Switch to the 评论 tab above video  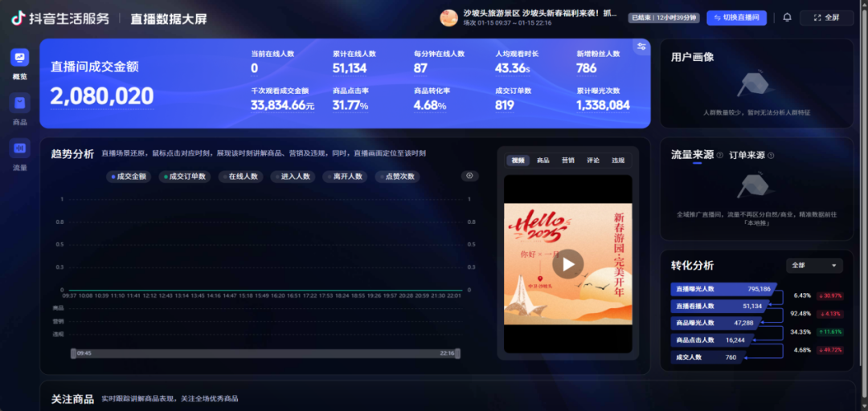pyautogui.click(x=593, y=161)
